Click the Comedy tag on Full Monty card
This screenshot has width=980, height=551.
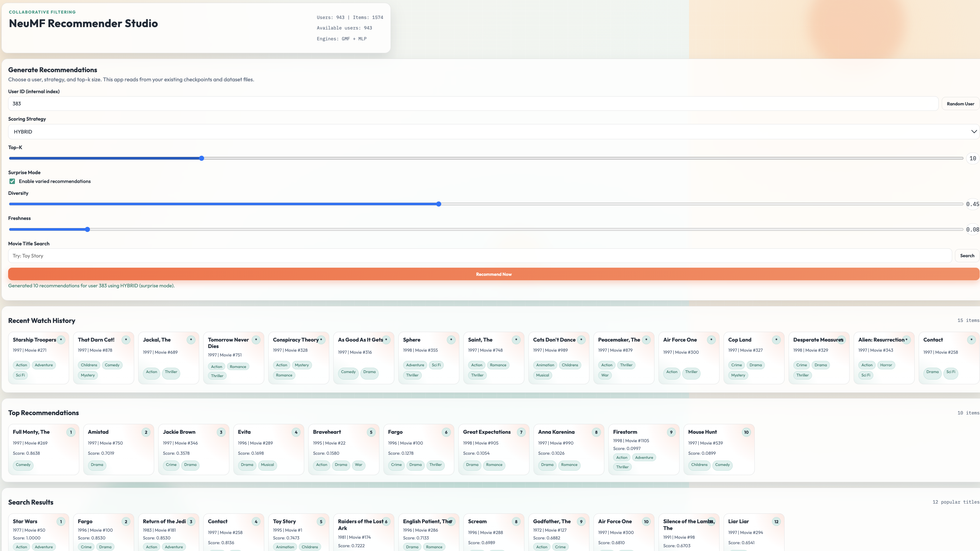coord(23,465)
